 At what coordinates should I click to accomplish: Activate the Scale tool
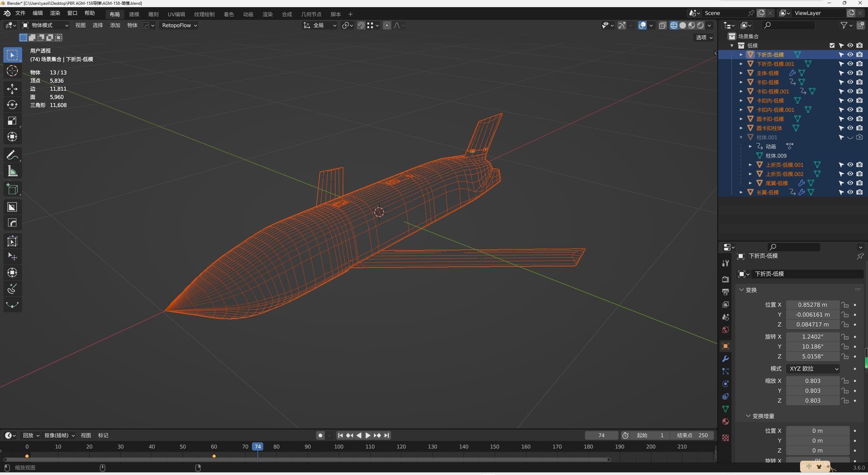(12, 121)
